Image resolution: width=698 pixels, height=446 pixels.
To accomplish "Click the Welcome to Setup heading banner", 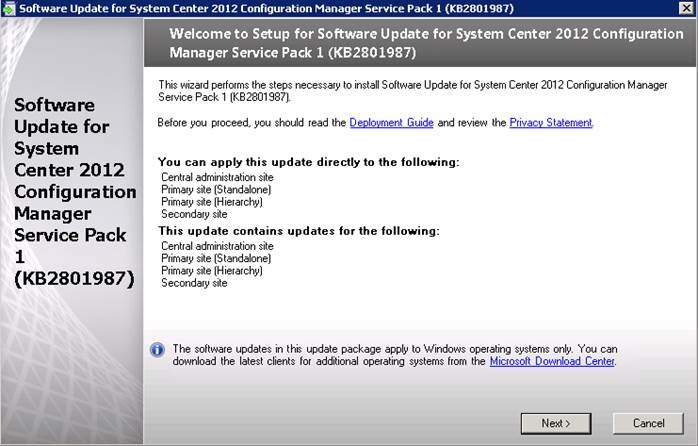I will [420, 44].
